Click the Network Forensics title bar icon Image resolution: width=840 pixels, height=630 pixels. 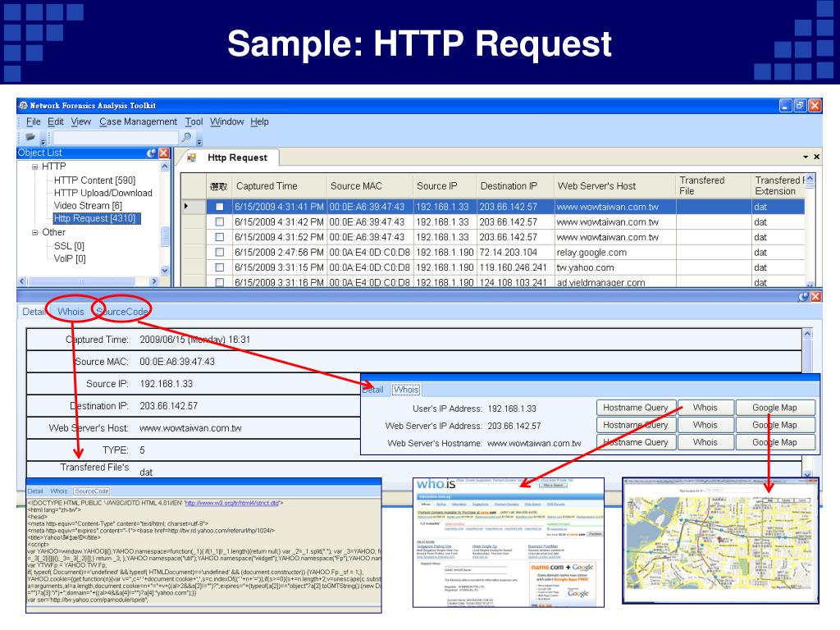tap(22, 106)
